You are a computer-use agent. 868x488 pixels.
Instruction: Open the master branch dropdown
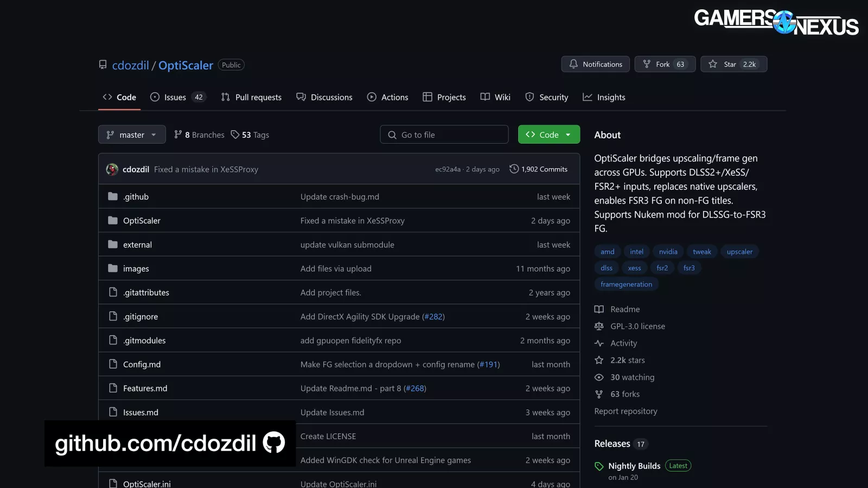pos(132,134)
